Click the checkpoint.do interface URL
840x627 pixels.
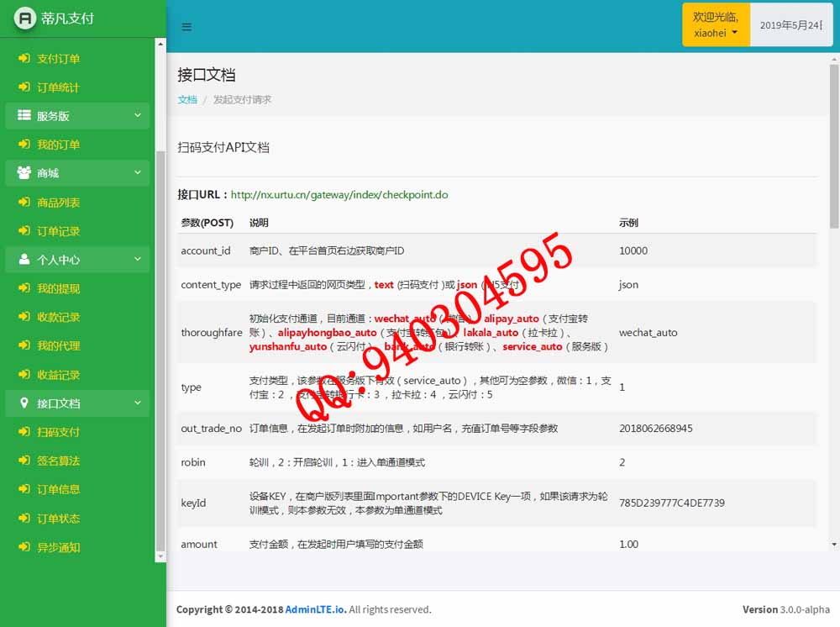pyautogui.click(x=339, y=195)
